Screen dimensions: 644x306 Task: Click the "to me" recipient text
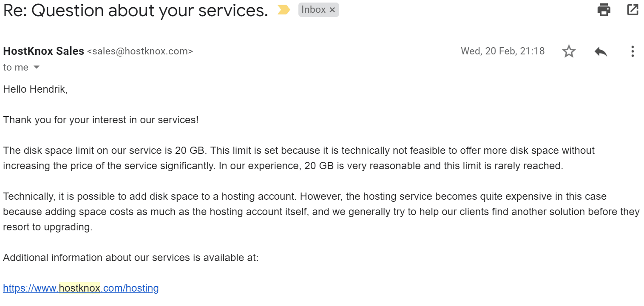pyautogui.click(x=16, y=67)
